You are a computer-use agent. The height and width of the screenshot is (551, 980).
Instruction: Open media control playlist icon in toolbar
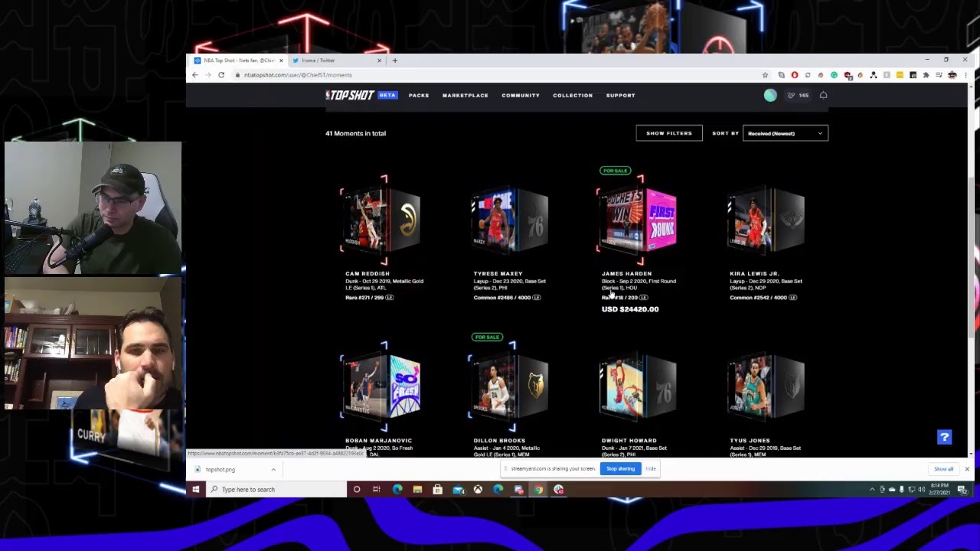939,75
